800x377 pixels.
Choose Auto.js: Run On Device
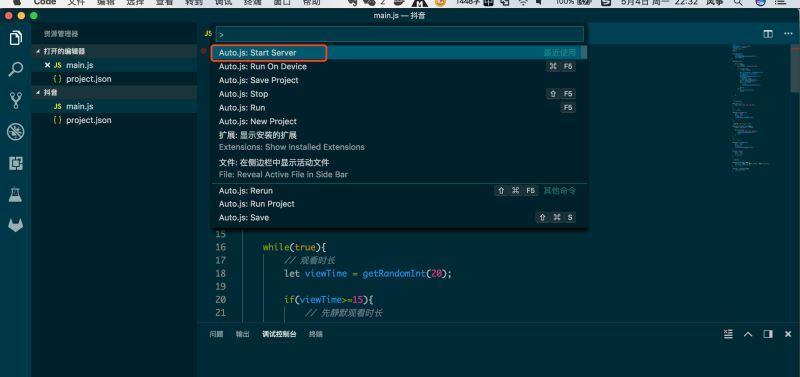click(399, 66)
